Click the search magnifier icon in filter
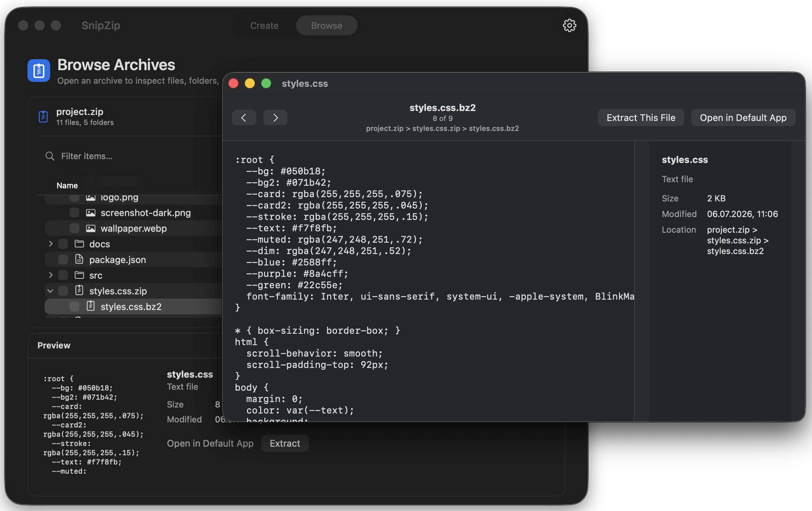Screen dimensions: 812x511 click(50, 156)
